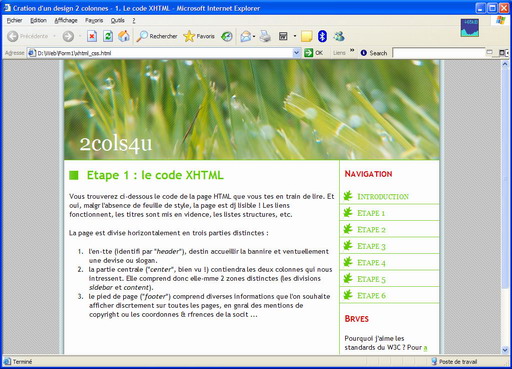The height and width of the screenshot is (369, 512).
Task: Open the Favoris menu in menu bar
Action: click(x=94, y=20)
